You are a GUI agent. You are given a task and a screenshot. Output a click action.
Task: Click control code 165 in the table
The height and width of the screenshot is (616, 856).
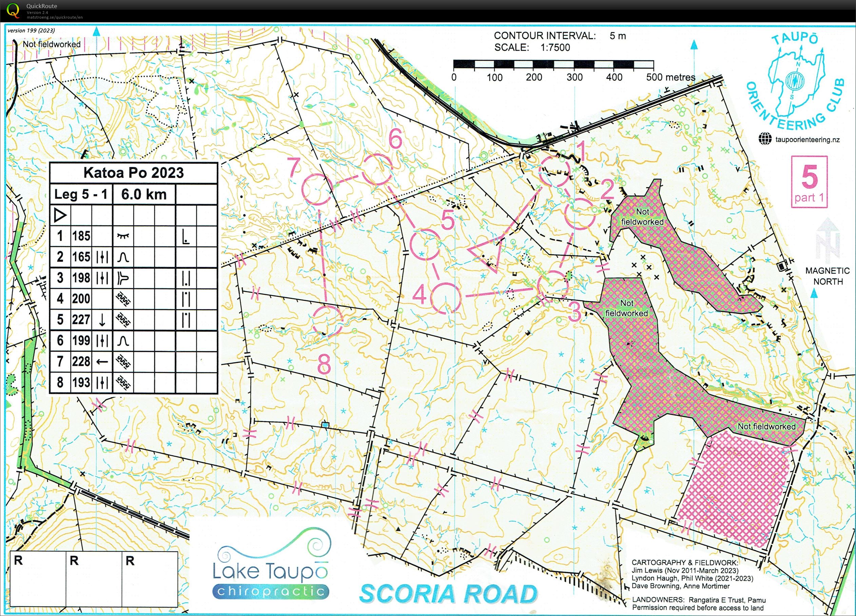coord(81,257)
